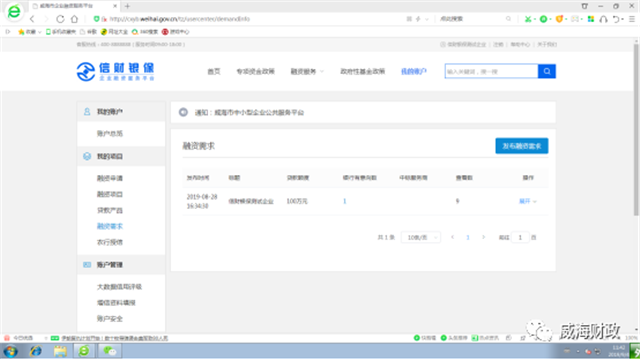
Task: Click the 发布融资需求 blue button
Action: point(522,146)
